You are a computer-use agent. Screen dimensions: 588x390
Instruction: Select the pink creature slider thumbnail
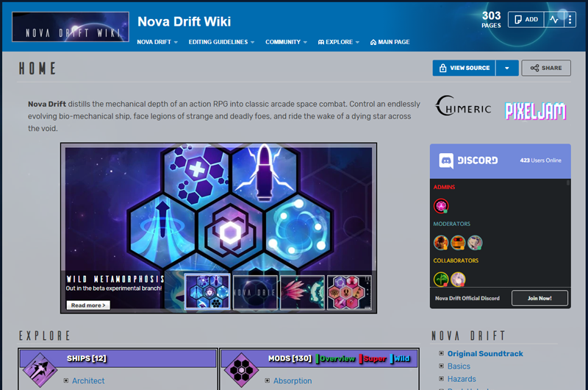coord(302,292)
